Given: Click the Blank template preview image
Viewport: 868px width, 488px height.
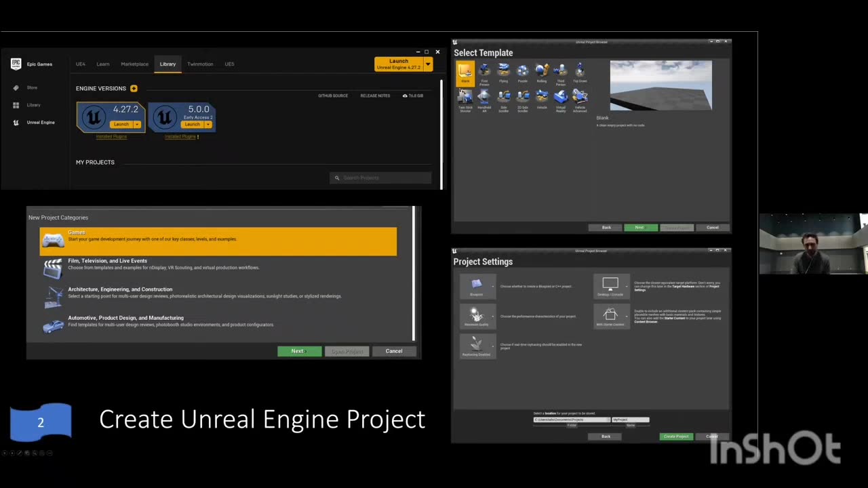Looking at the screenshot, I should pos(661,85).
